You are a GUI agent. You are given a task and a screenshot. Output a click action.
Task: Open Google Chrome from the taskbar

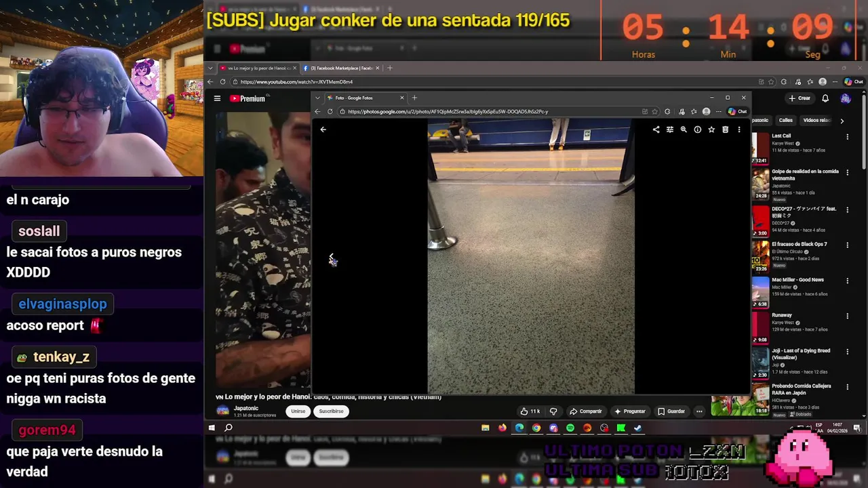point(536,428)
